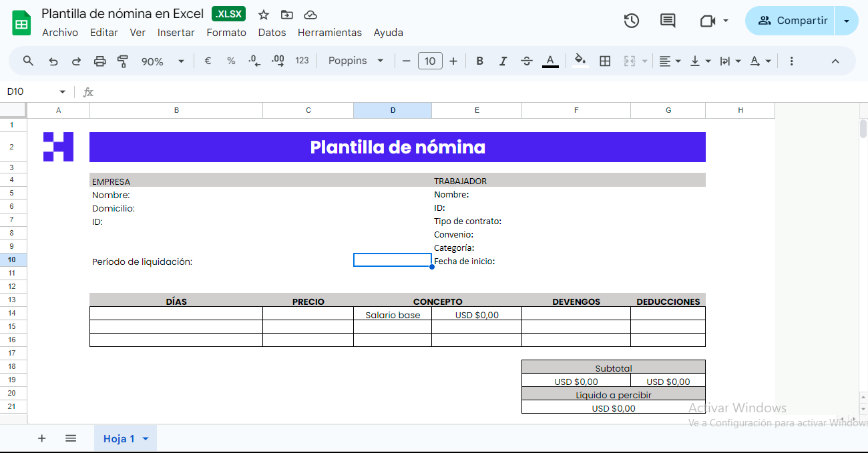Open borders options with the borders icon
Screen dimensions: 868x453
coord(605,61)
